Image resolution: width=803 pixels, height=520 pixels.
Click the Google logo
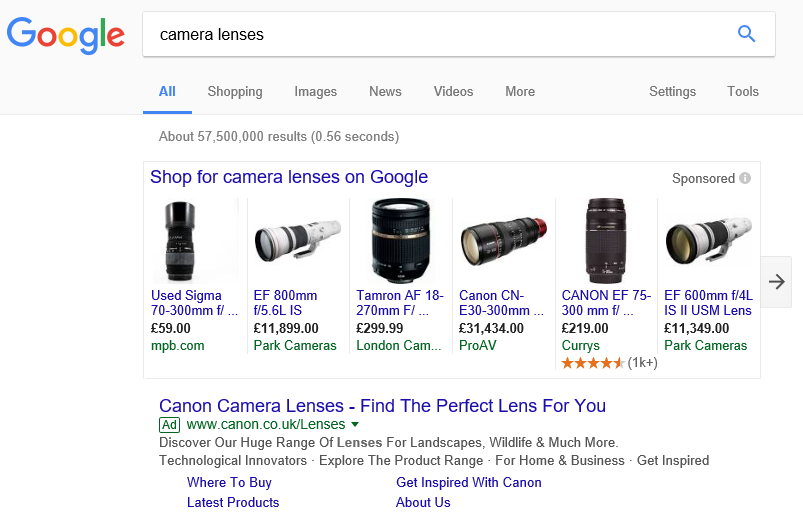click(x=66, y=35)
